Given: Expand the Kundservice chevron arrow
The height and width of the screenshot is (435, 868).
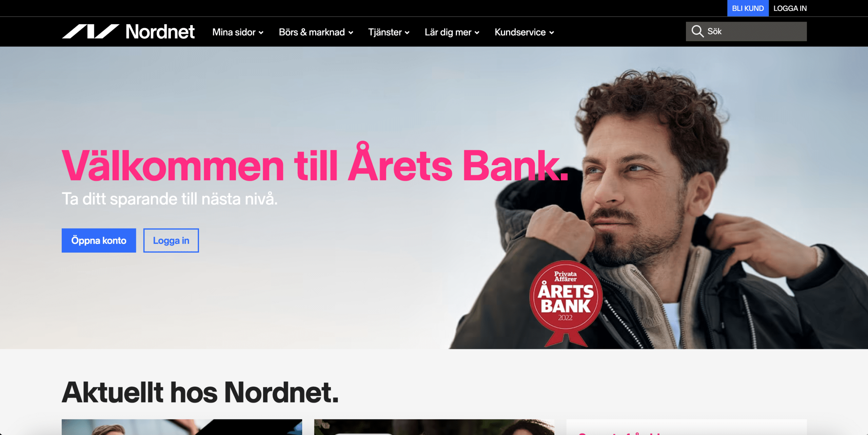Looking at the screenshot, I should click(552, 33).
